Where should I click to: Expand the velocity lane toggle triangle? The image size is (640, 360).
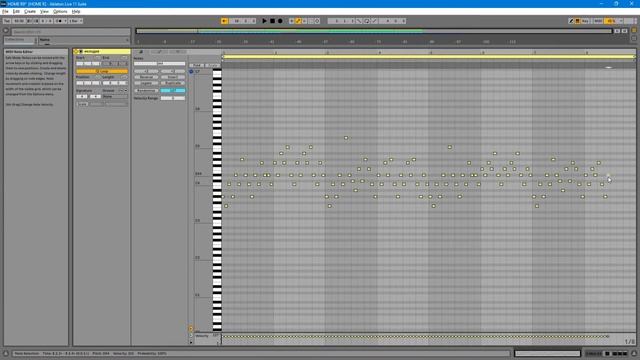click(x=191, y=342)
